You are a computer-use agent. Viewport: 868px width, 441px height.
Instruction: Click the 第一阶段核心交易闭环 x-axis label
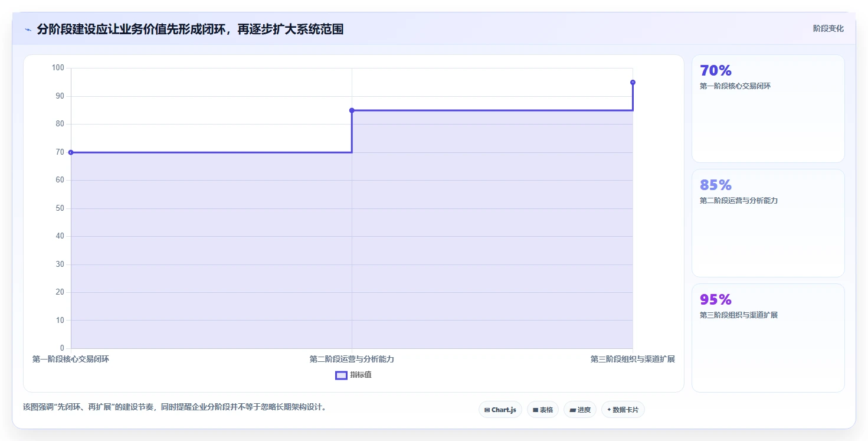(71, 359)
